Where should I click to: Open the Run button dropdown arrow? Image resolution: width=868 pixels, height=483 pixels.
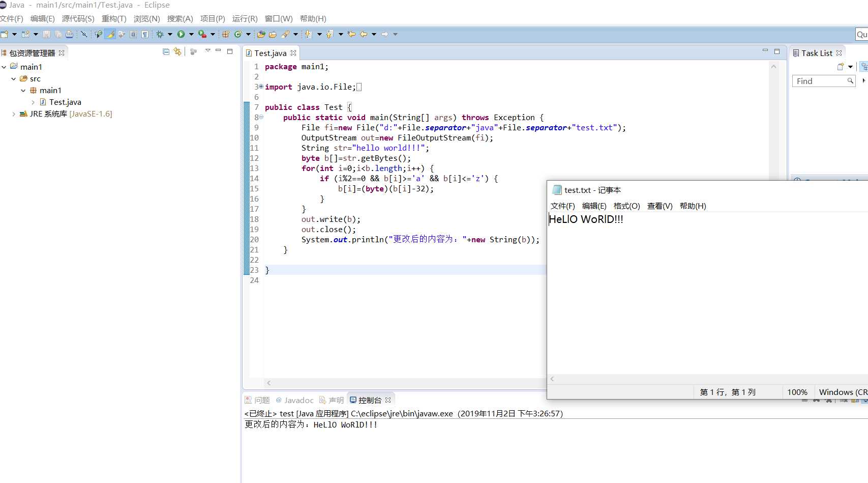191,34
